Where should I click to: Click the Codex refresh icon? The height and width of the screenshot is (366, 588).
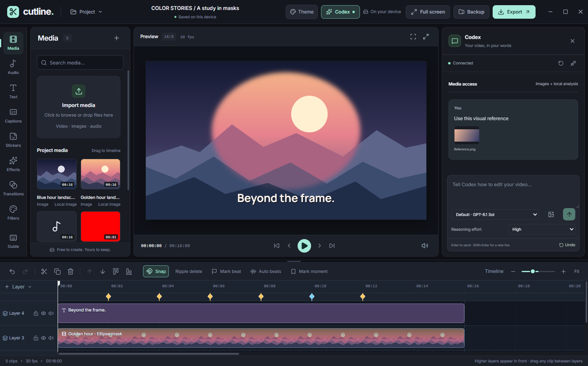coord(561,63)
